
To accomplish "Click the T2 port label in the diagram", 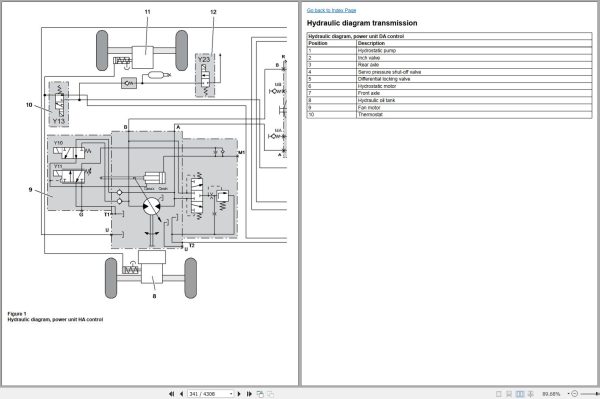I will tap(192, 246).
